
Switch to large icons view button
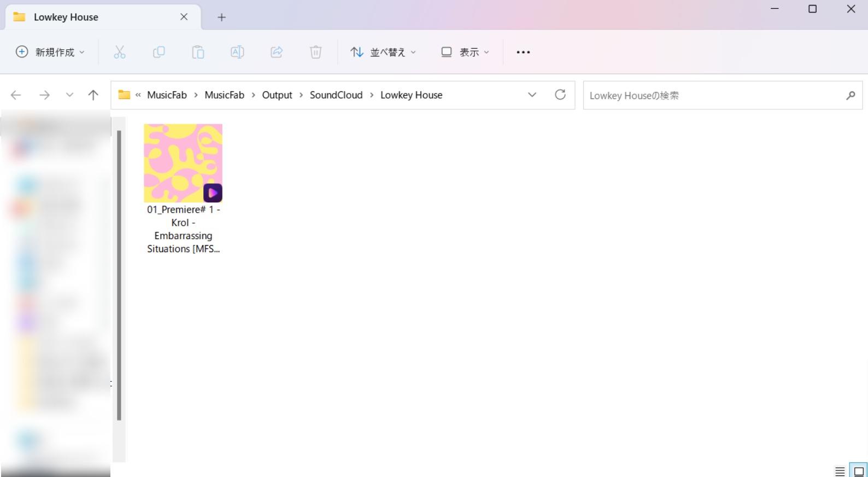tap(859, 471)
